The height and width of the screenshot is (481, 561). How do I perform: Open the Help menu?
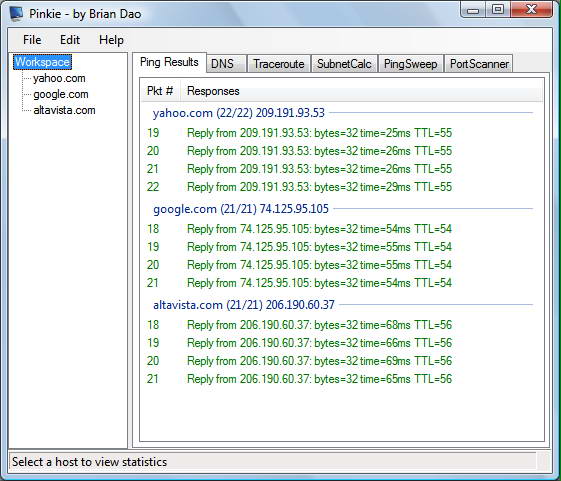(x=111, y=40)
